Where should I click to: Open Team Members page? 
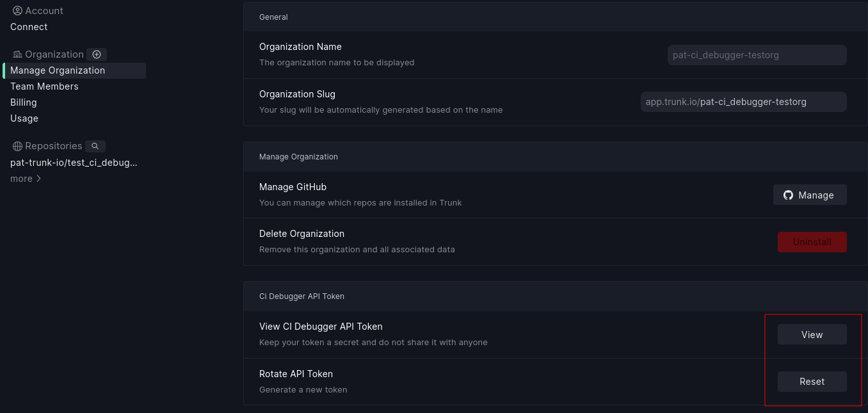point(44,86)
